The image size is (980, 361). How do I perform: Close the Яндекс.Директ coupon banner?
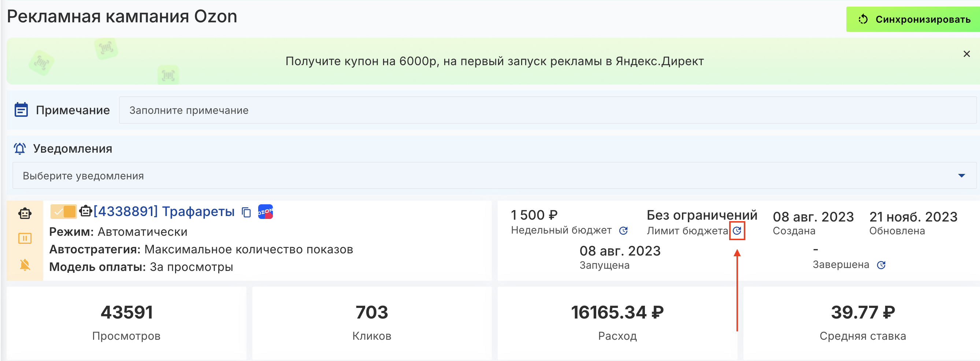[966, 54]
